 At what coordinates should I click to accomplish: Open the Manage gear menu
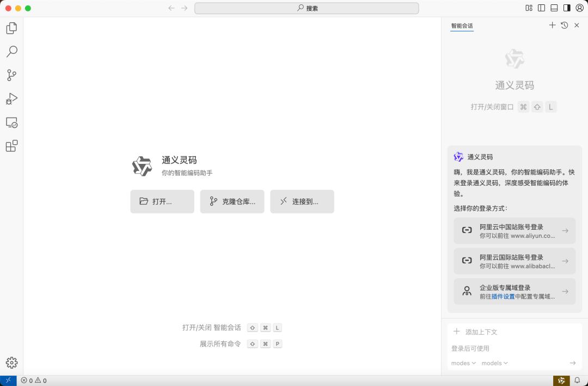coord(11,362)
